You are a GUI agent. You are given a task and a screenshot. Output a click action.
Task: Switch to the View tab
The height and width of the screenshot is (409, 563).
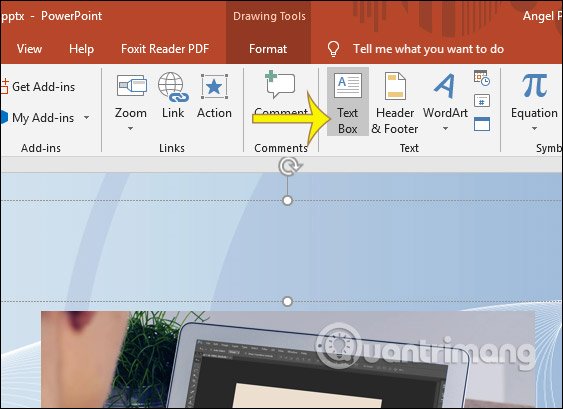pos(29,49)
